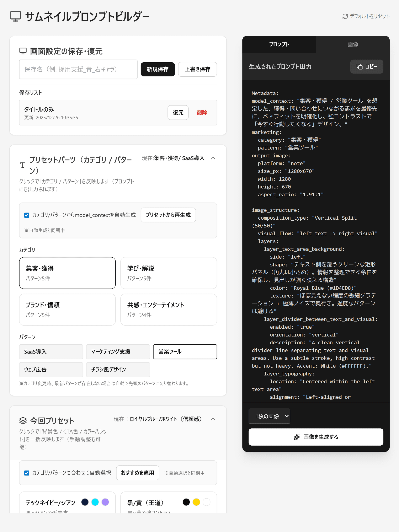Click the monitor icon beside the page title
Screen dimensions: 399x532
point(16,16)
